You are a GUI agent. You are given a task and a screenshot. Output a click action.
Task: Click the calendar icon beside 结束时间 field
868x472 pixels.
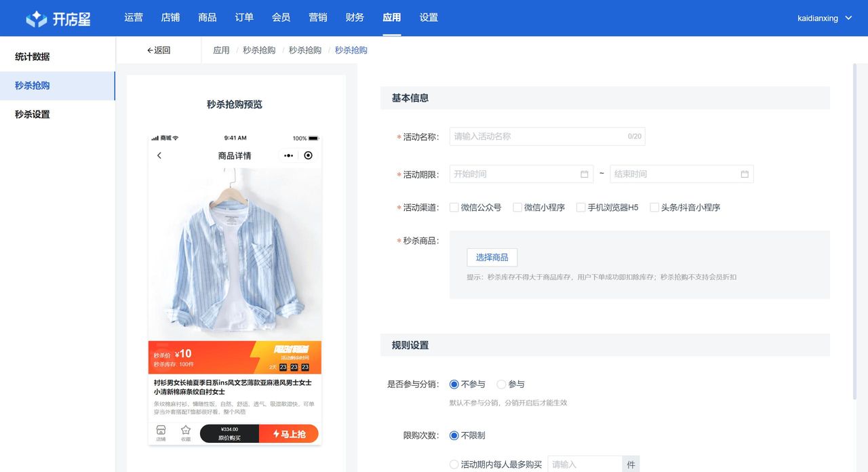point(743,174)
